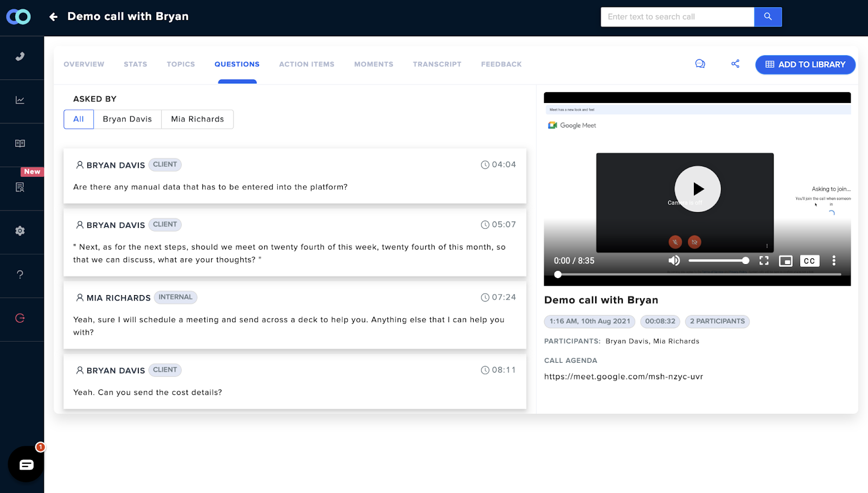The width and height of the screenshot is (868, 493).
Task: Click the search call text field
Action: (x=677, y=17)
